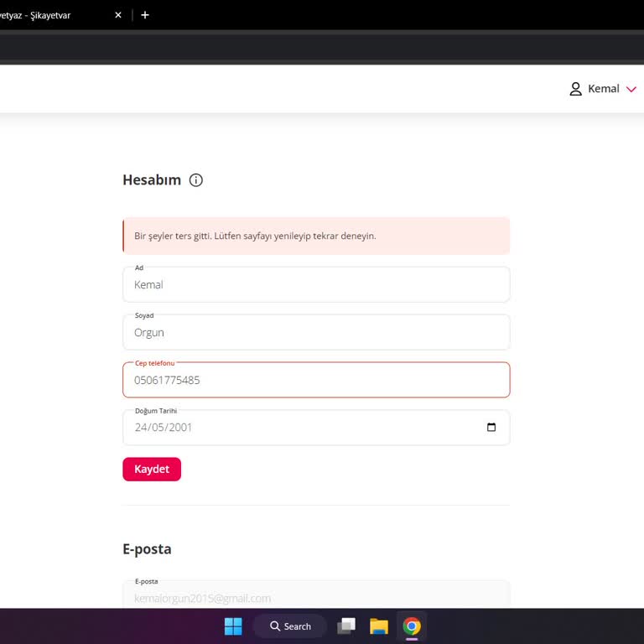
Task: Click the taskbar Search box
Action: pyautogui.click(x=290, y=626)
